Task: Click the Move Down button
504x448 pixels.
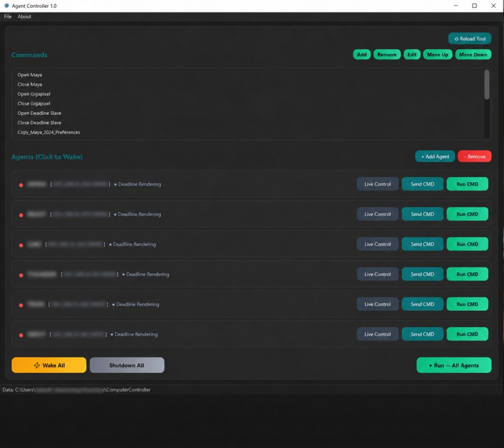Action: [473, 55]
